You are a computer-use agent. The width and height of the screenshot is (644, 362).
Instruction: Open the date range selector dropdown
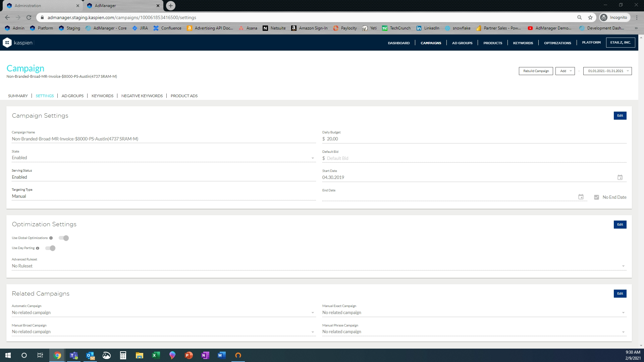pyautogui.click(x=607, y=71)
